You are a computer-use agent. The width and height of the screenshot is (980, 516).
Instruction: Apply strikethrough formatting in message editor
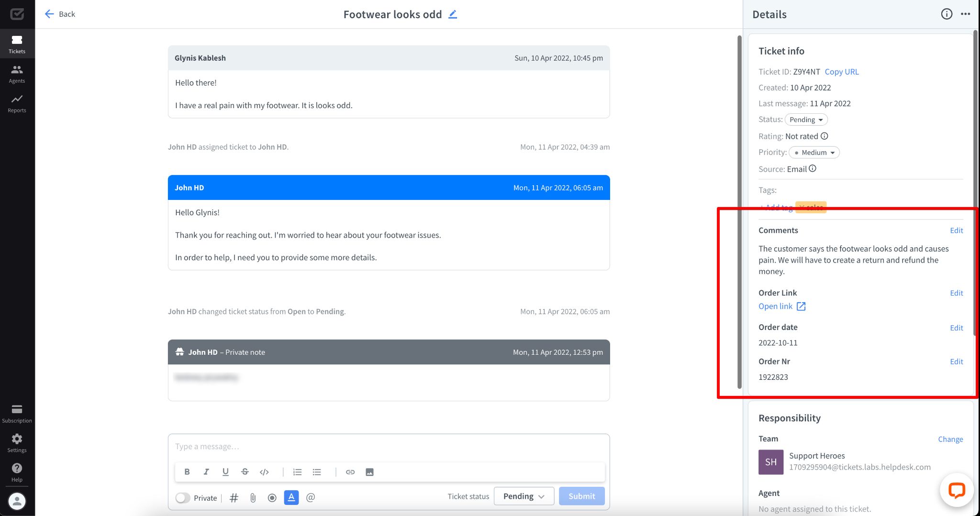pos(245,472)
